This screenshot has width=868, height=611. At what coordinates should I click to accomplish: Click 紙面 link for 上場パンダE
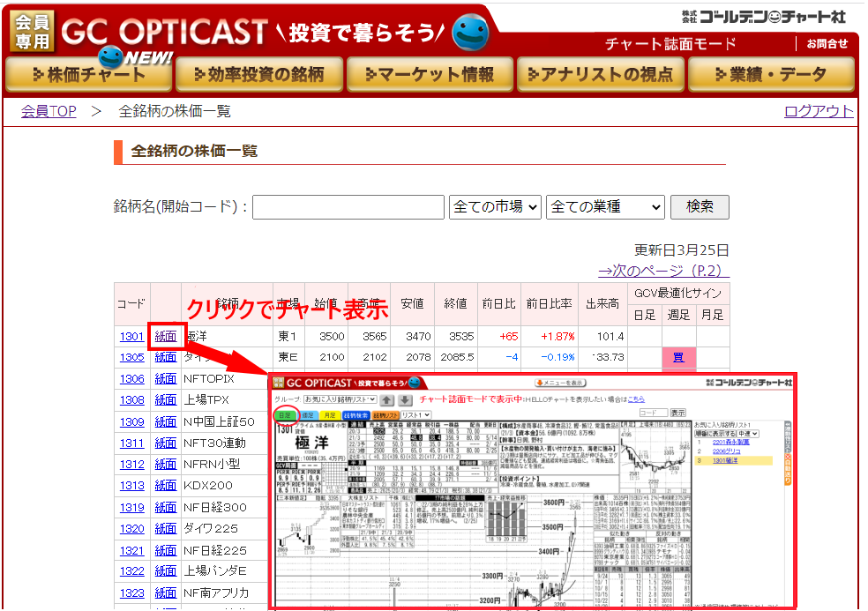[166, 571]
